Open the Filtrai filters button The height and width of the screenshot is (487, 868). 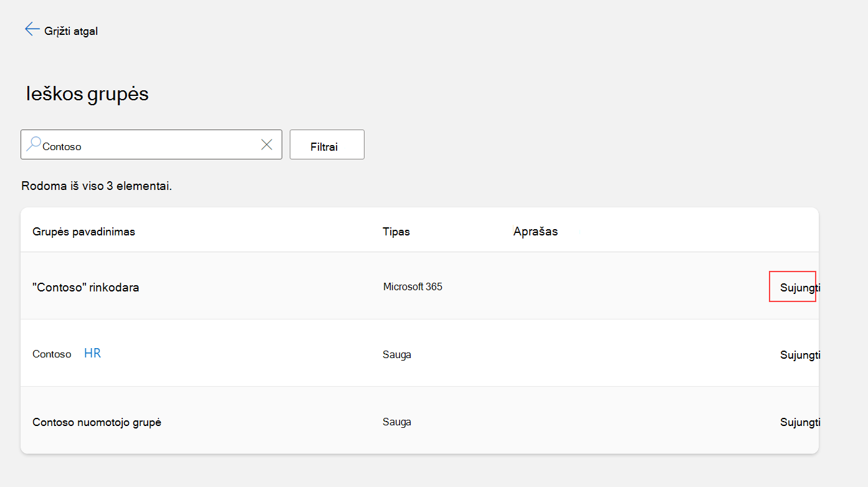[x=327, y=144]
